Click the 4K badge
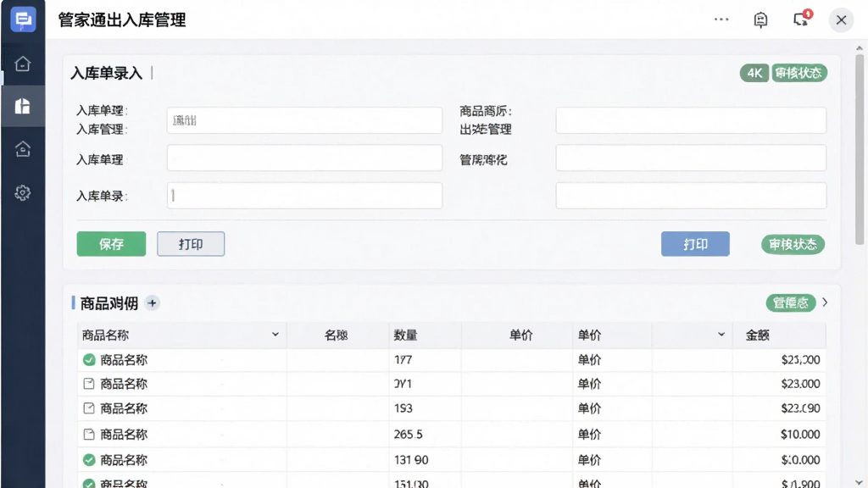This screenshot has height=488, width=868. click(754, 73)
